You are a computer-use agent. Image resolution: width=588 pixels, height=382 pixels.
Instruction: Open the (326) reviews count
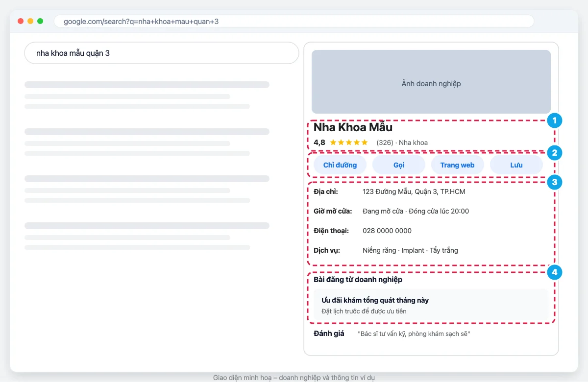pyautogui.click(x=385, y=143)
